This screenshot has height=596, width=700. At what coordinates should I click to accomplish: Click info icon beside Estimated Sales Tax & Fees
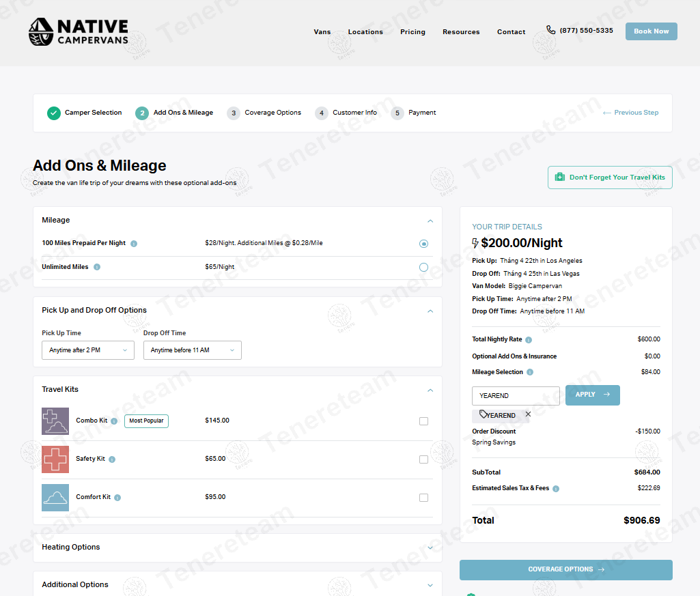click(x=556, y=489)
